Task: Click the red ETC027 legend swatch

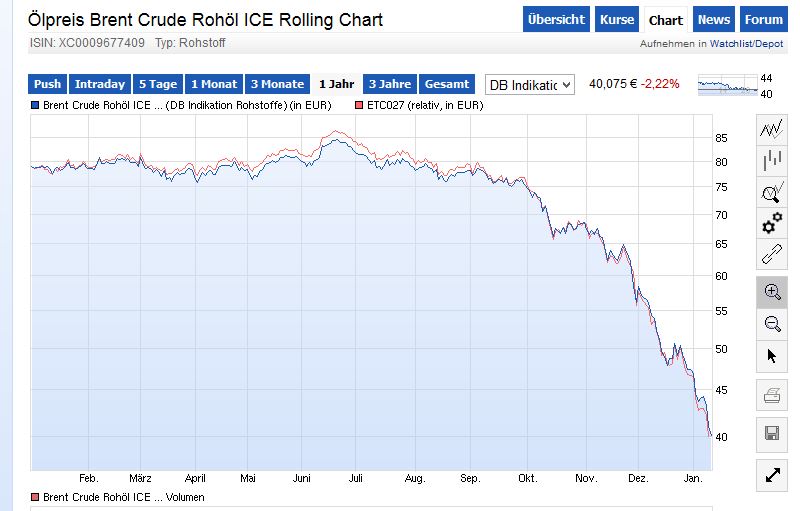Action: coord(359,105)
